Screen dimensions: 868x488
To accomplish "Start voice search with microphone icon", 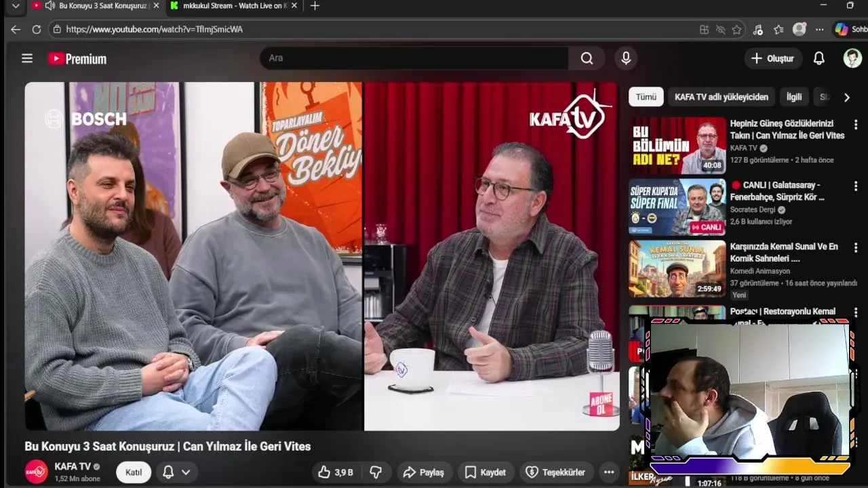I will pos(626,58).
